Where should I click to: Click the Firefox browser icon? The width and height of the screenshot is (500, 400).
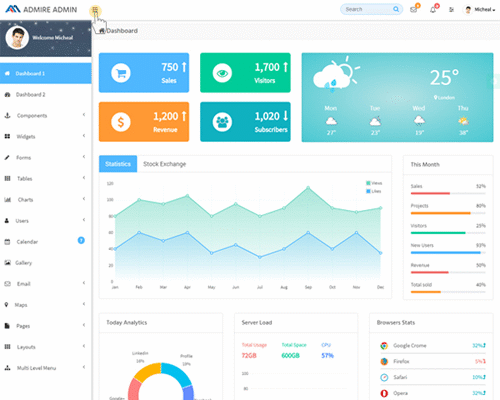(384, 361)
